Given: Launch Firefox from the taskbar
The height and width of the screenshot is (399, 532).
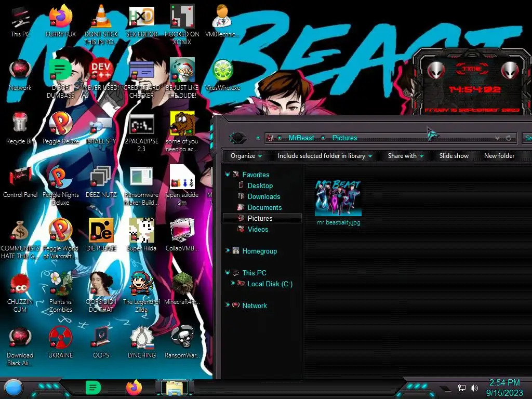Looking at the screenshot, I should coord(134,387).
